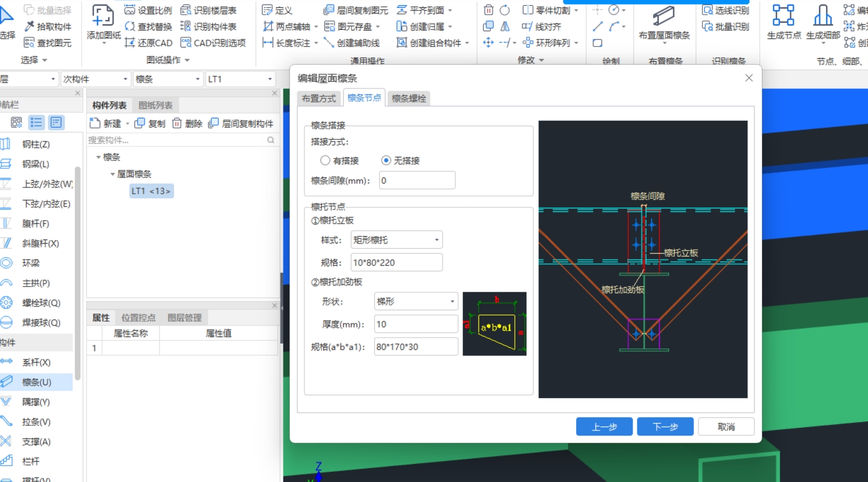Select 钢梁(L) in the navigation sidebar
Image resolution: width=868 pixels, height=482 pixels.
36,164
